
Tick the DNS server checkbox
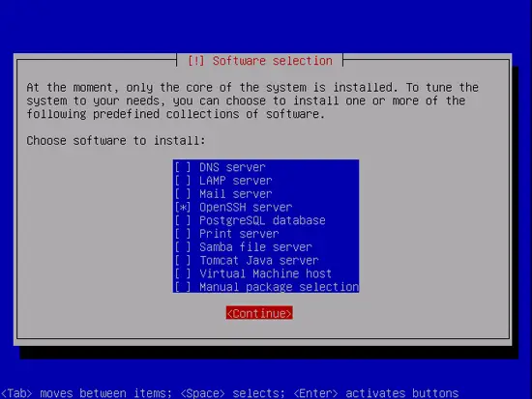(183, 167)
